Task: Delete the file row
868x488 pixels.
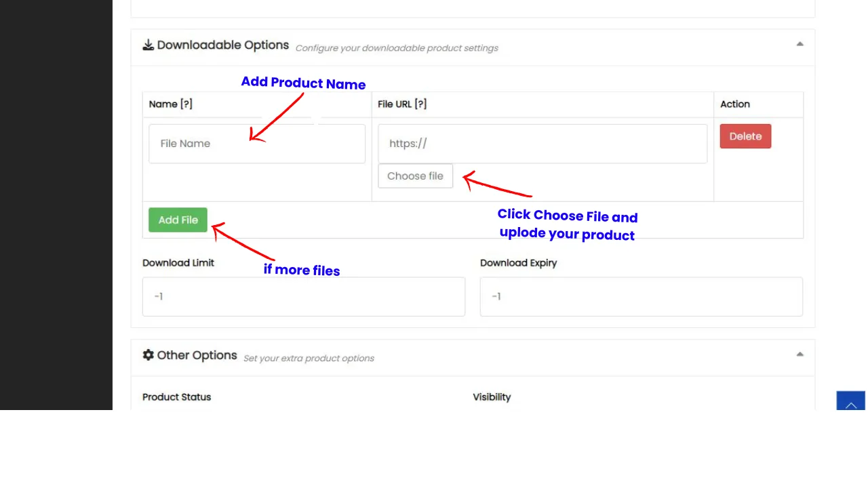Action: (x=745, y=136)
